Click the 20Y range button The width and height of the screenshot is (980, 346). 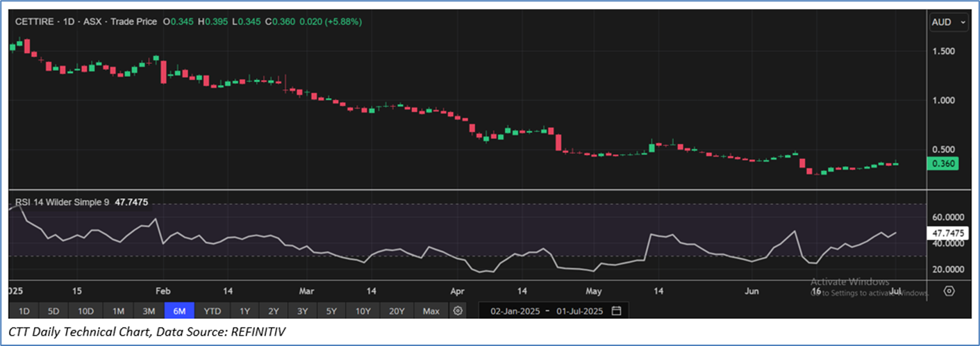pos(397,311)
